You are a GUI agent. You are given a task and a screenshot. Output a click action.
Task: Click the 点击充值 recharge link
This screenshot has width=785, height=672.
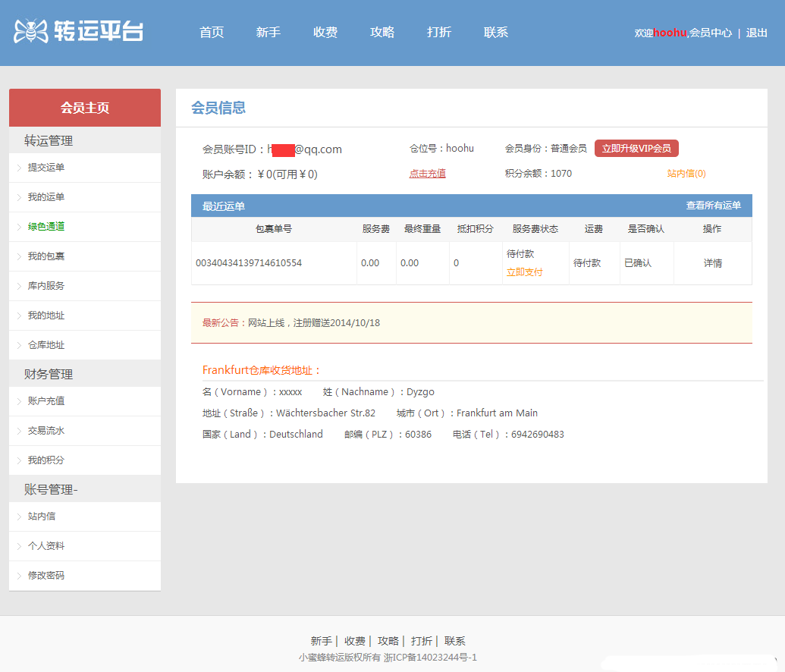[x=427, y=174]
